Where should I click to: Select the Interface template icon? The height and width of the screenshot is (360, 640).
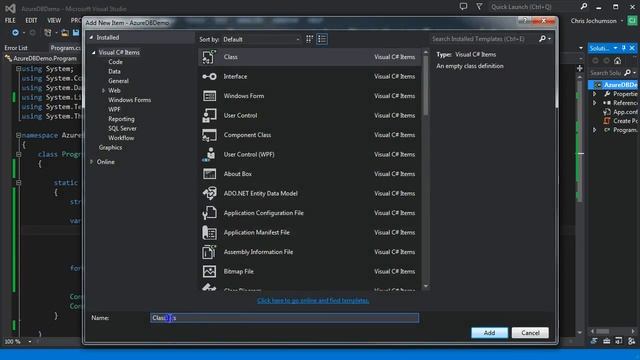(x=209, y=76)
